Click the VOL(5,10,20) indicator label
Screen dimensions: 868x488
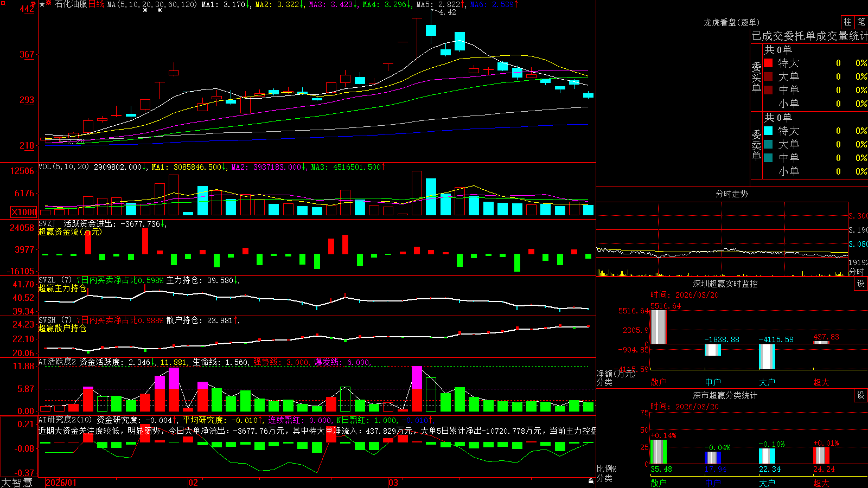[x=63, y=166]
